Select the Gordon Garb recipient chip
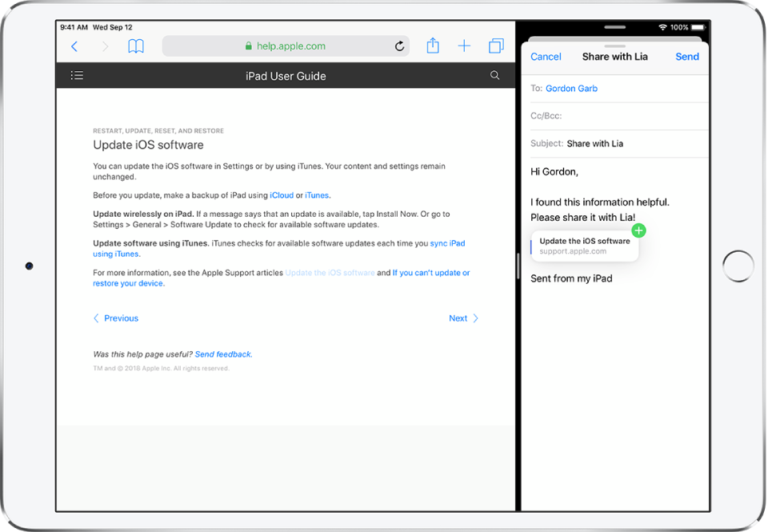The width and height of the screenshot is (768, 532). (571, 89)
